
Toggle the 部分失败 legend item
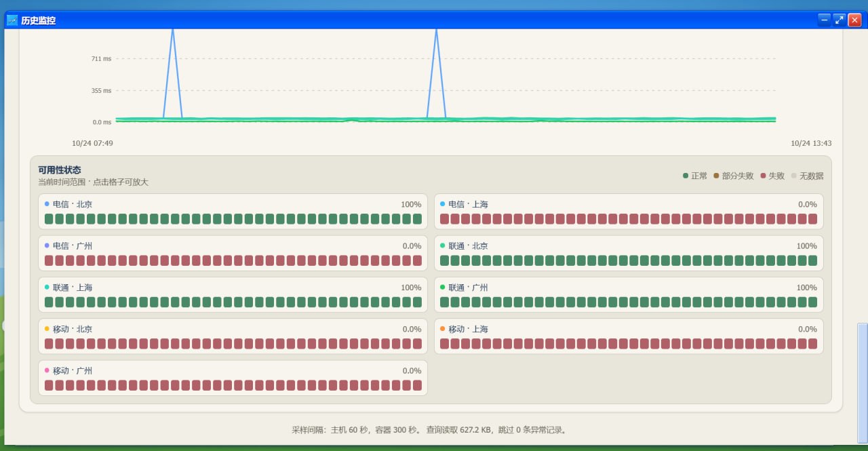[734, 176]
